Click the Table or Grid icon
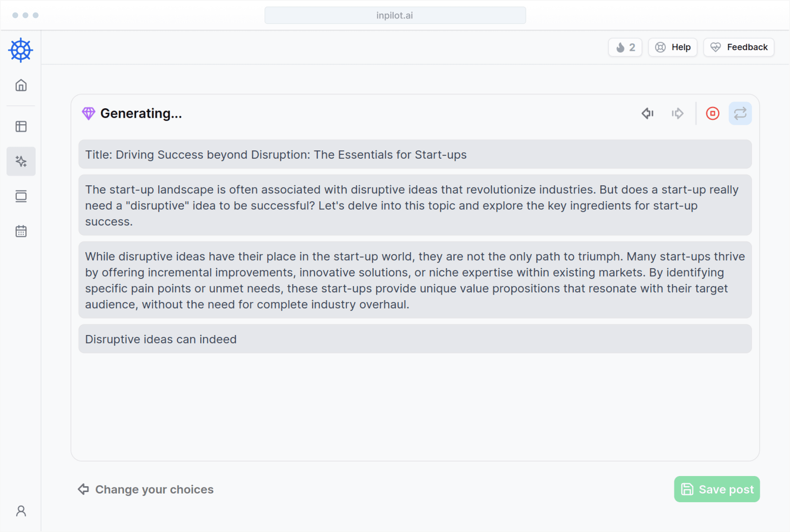This screenshot has height=532, width=790. coord(21,126)
